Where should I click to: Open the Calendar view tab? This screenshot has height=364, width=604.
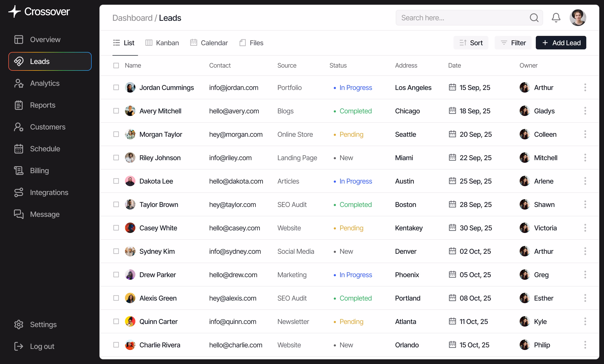209,43
